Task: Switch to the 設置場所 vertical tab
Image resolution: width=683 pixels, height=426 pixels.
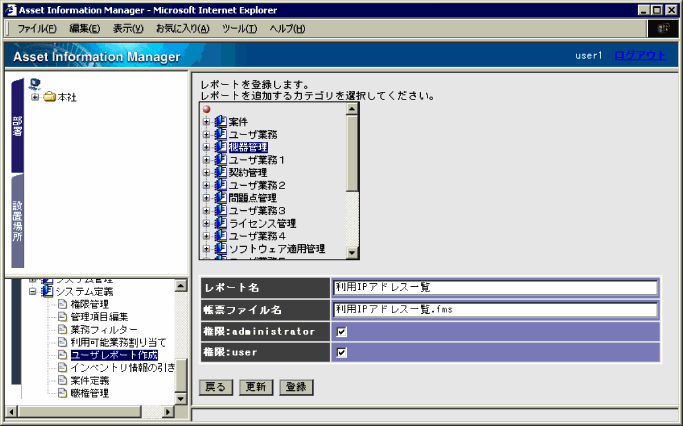Action: tap(17, 221)
